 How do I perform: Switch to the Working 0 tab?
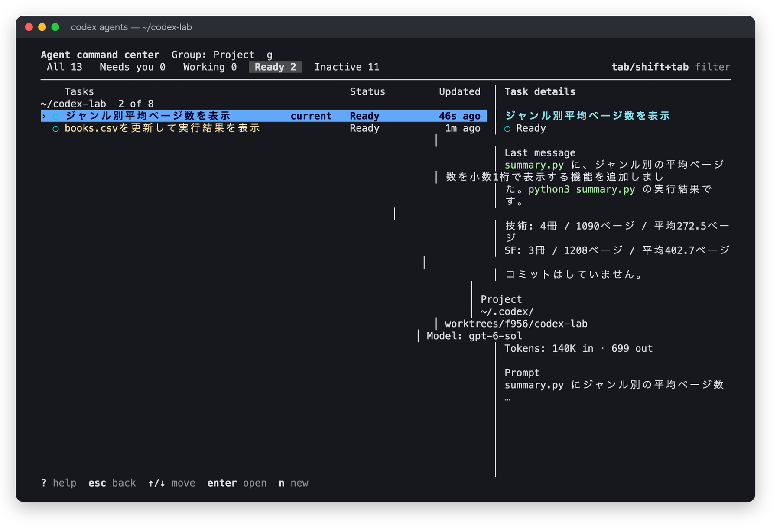[210, 67]
